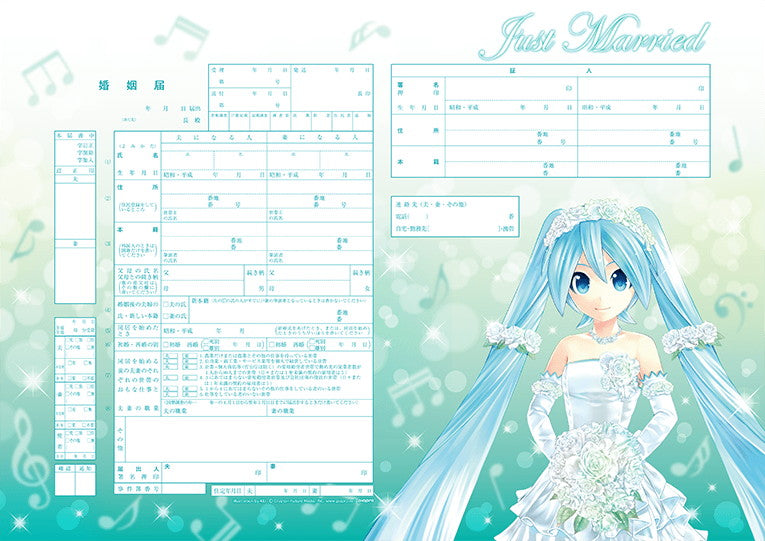Check the 妻の氏 checkbox

click(x=166, y=316)
